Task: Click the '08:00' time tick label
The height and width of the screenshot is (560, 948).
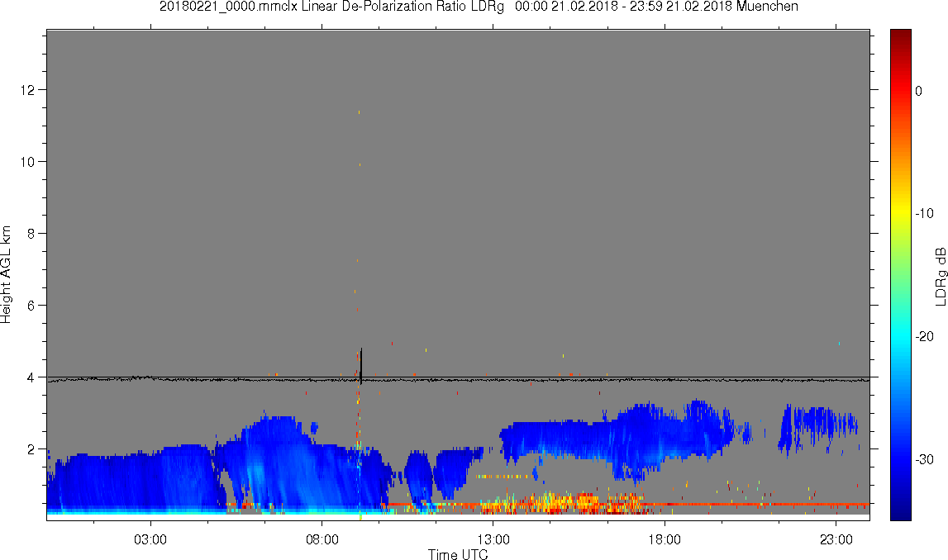Action: pos(322,539)
